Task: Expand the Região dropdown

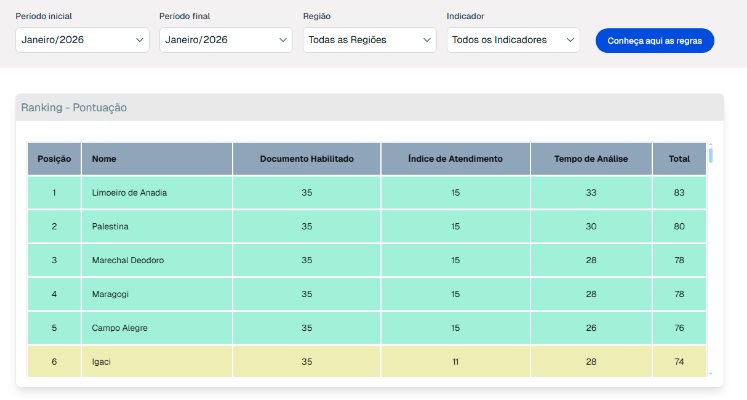Action: pyautogui.click(x=369, y=40)
